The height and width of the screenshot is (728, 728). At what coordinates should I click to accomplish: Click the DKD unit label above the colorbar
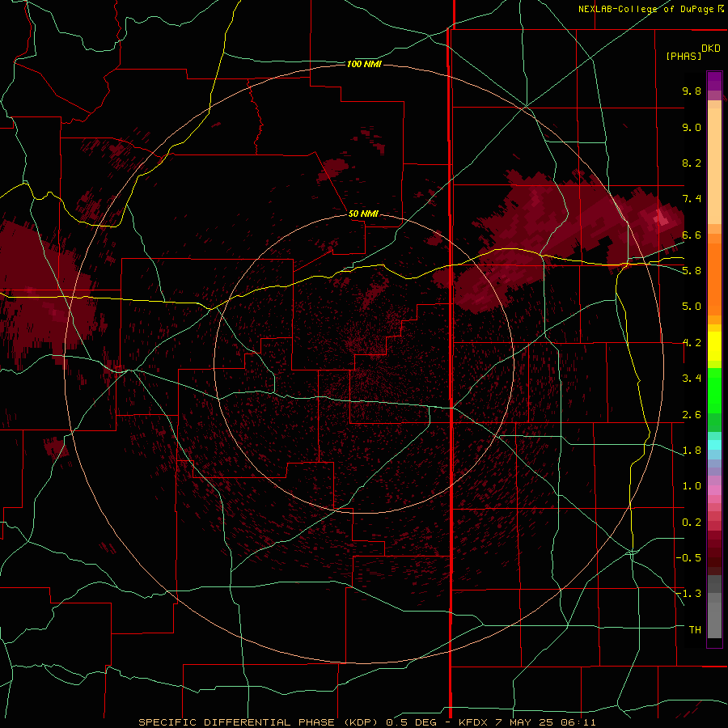point(711,49)
